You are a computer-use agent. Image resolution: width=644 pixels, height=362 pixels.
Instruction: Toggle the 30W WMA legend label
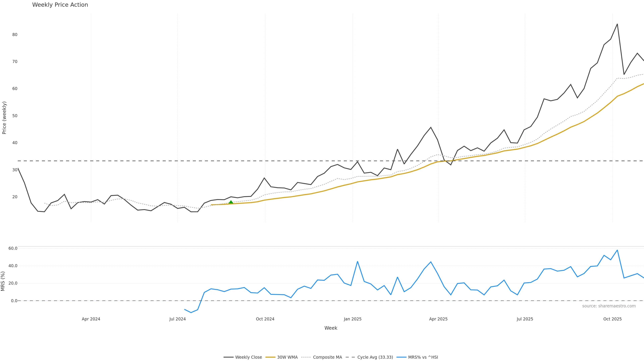pyautogui.click(x=287, y=357)
